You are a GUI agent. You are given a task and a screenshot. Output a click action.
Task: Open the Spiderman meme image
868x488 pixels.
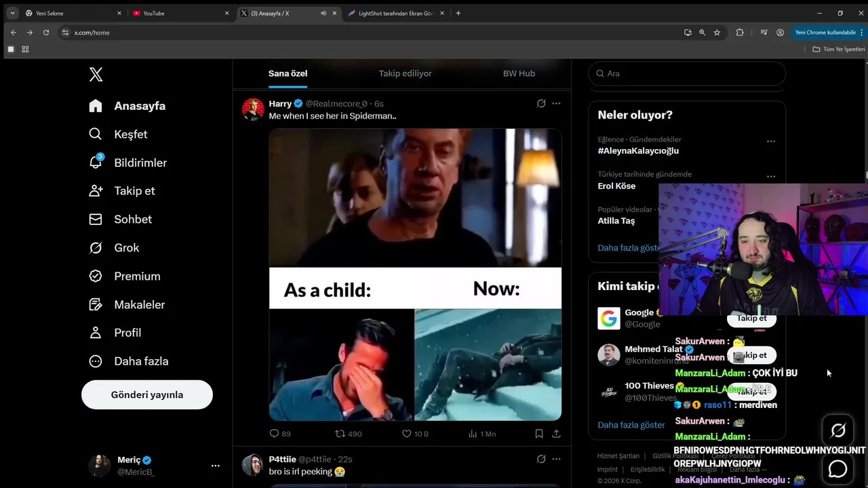[x=415, y=274]
